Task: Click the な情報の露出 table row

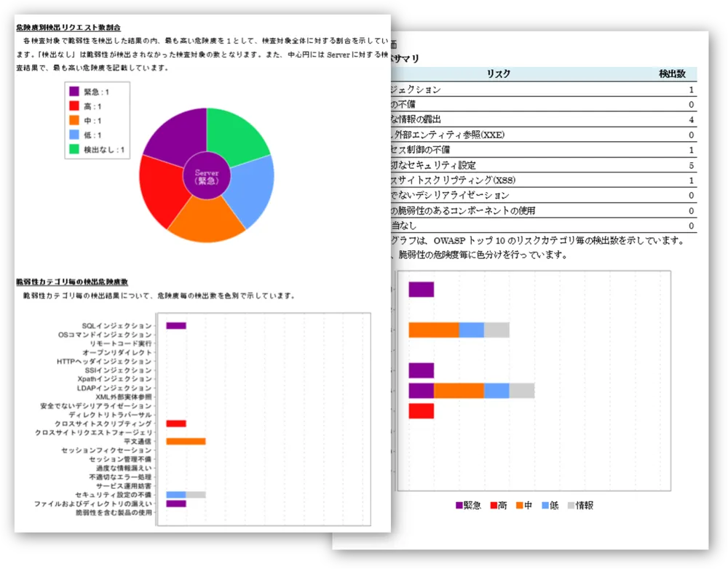Action: tap(544, 119)
